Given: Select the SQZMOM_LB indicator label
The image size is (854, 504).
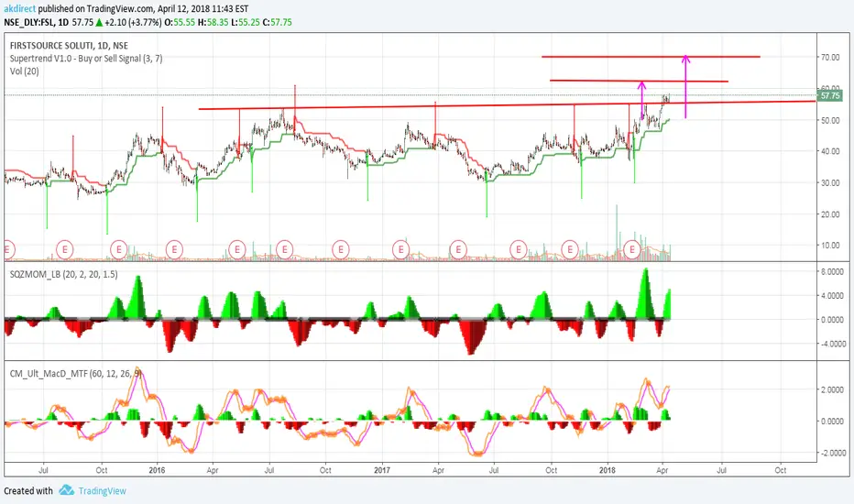Looking at the screenshot, I should (64, 274).
